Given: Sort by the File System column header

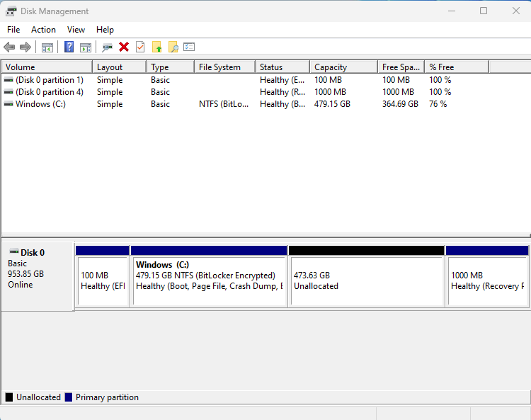Looking at the screenshot, I should (225, 67).
